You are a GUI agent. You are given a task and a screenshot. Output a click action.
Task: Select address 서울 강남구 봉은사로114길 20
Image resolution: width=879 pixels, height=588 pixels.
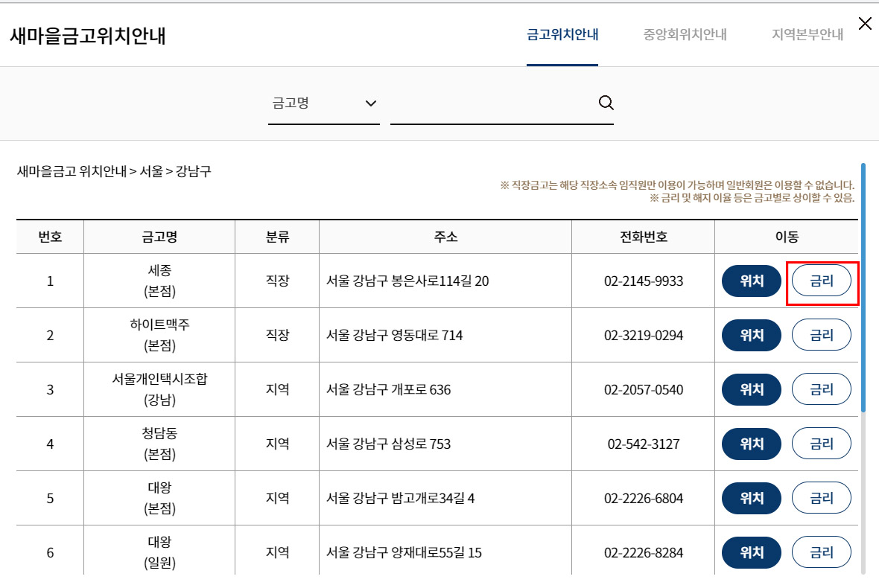pos(407,281)
